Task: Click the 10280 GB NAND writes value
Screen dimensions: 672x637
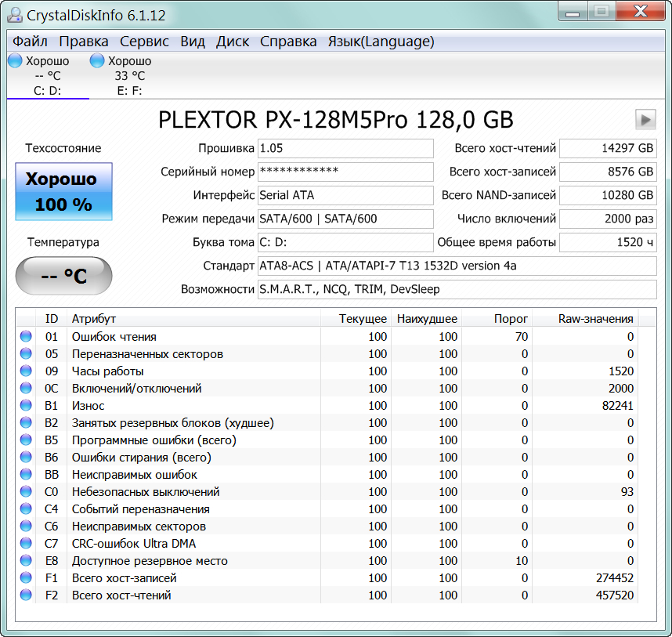Action: tap(608, 195)
